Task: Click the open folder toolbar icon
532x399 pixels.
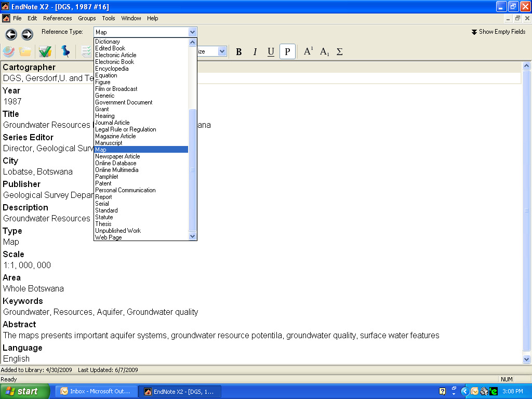Action: [x=25, y=51]
